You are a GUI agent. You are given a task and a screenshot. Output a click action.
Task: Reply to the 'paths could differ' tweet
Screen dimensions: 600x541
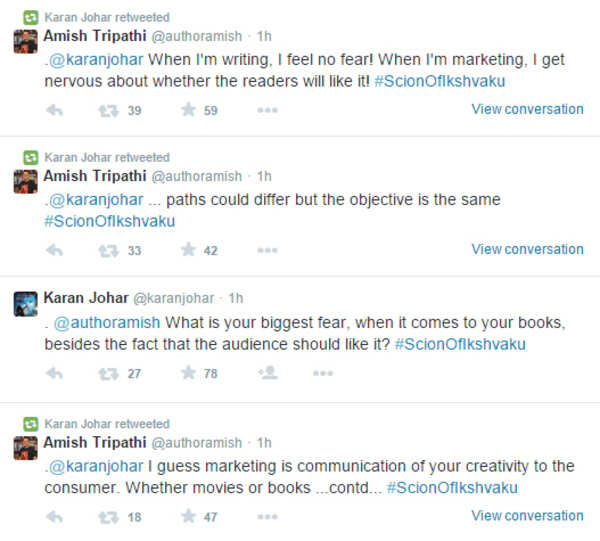(54, 250)
